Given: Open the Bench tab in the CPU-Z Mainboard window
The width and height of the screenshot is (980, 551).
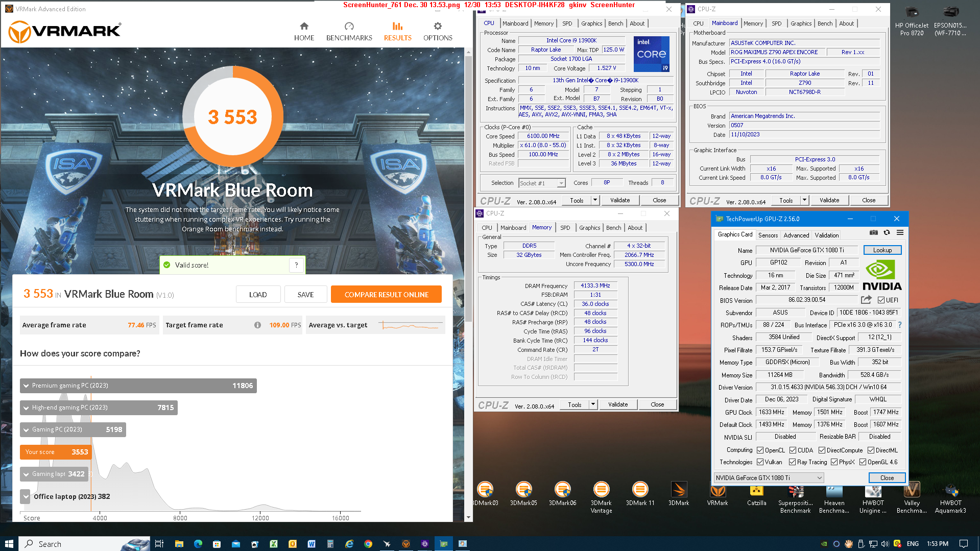Looking at the screenshot, I should (x=825, y=23).
